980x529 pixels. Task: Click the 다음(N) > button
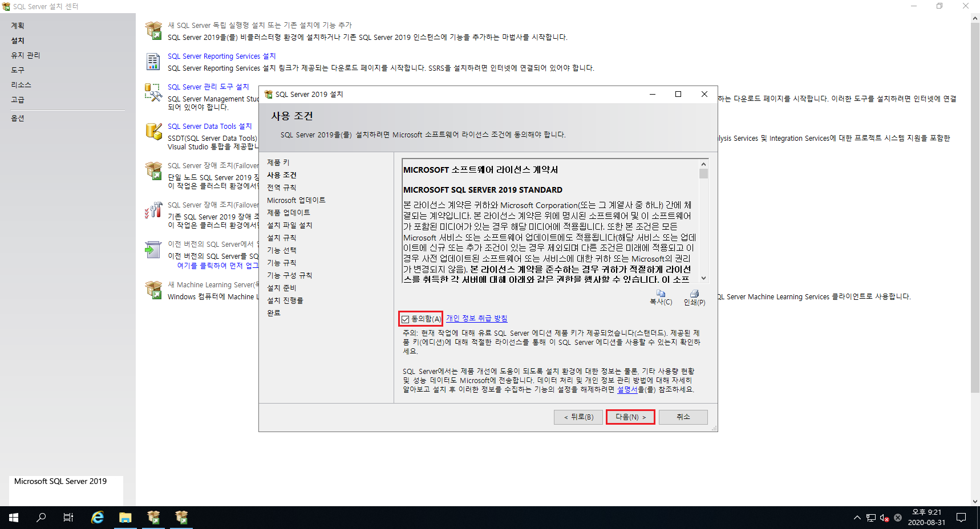click(x=630, y=417)
